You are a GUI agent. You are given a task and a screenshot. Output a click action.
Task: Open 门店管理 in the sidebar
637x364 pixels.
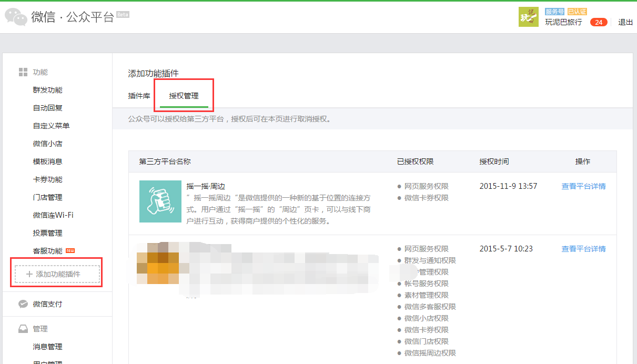point(47,197)
